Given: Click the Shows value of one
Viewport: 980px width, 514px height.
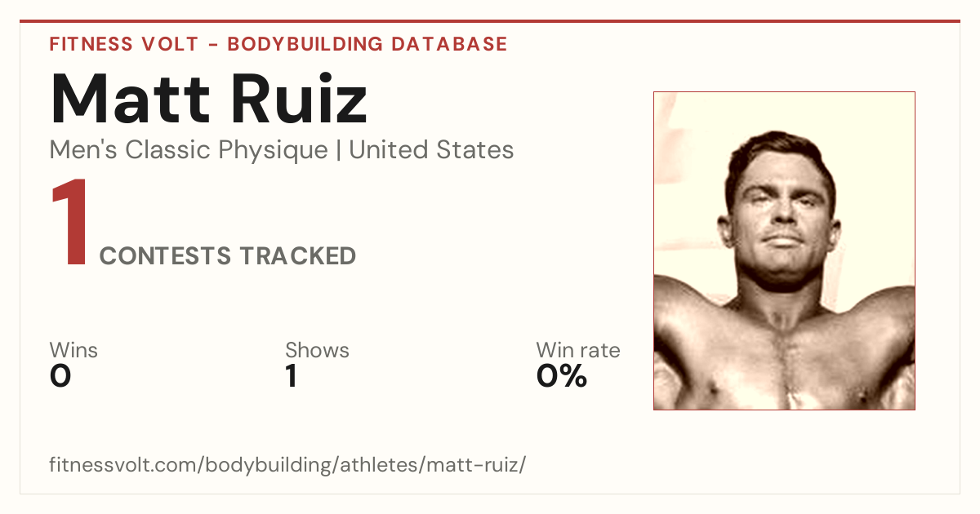Looking at the screenshot, I should click(x=291, y=376).
